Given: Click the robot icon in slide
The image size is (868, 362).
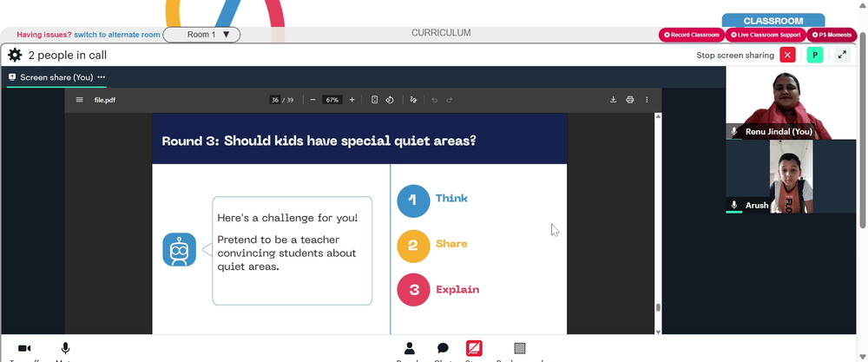Looking at the screenshot, I should 180,250.
